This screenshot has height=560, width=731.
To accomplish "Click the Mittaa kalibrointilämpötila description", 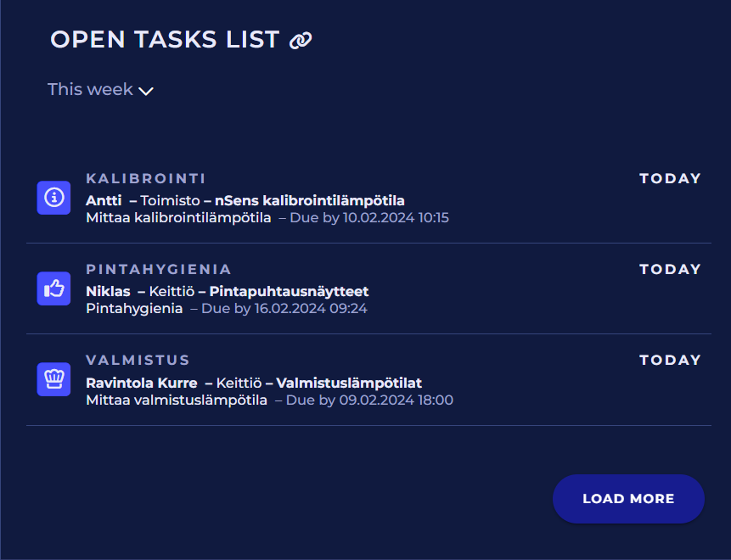I will coord(178,218).
